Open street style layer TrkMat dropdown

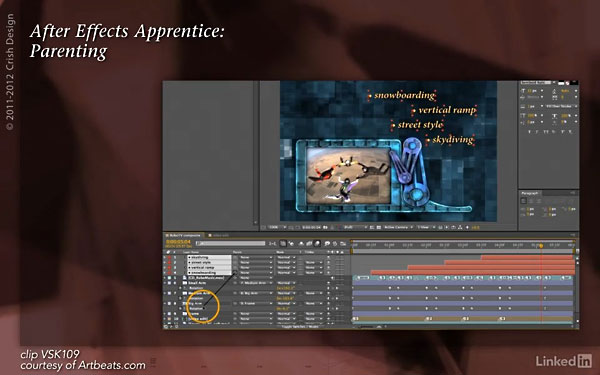(x=314, y=262)
